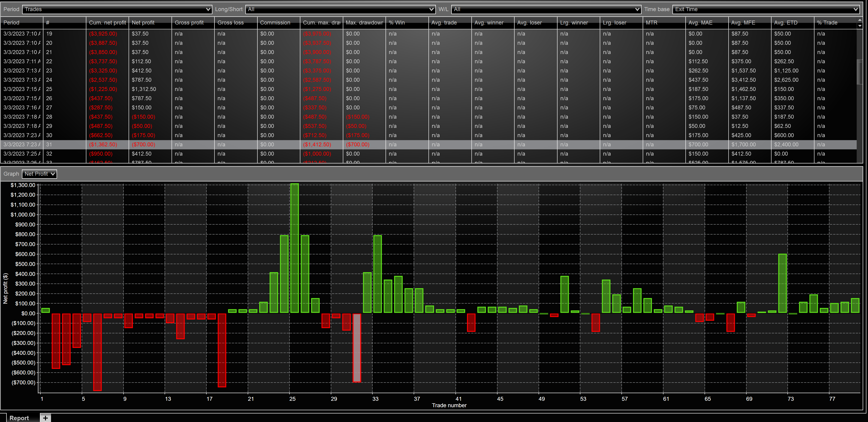Screen dimensions: 868x422
Task: Sort by Cum. net profit column header
Action: [x=107, y=23]
